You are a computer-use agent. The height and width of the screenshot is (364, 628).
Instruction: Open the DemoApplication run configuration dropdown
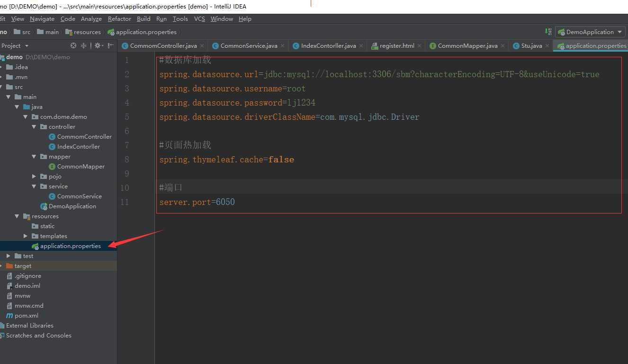click(x=590, y=32)
